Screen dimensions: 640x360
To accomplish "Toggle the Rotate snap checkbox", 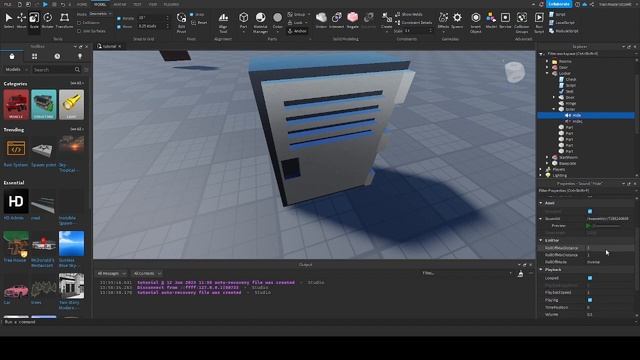I will [119, 18].
